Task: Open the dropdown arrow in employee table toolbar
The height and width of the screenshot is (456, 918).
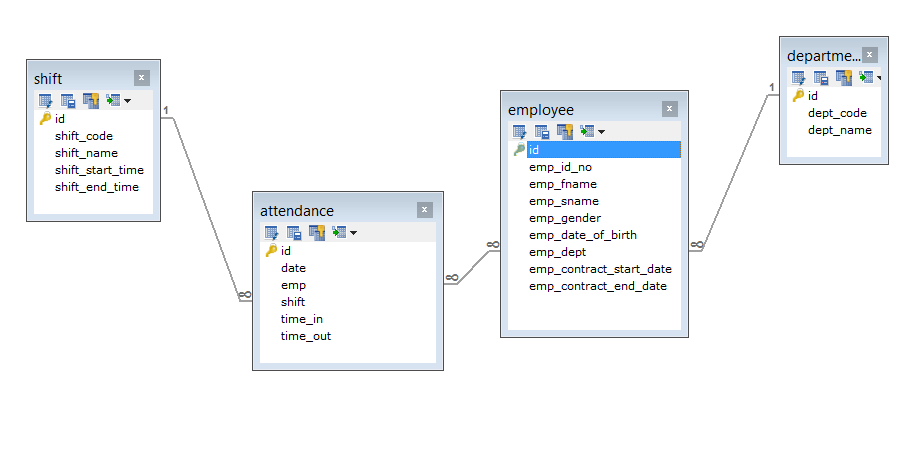Action: pyautogui.click(x=601, y=132)
